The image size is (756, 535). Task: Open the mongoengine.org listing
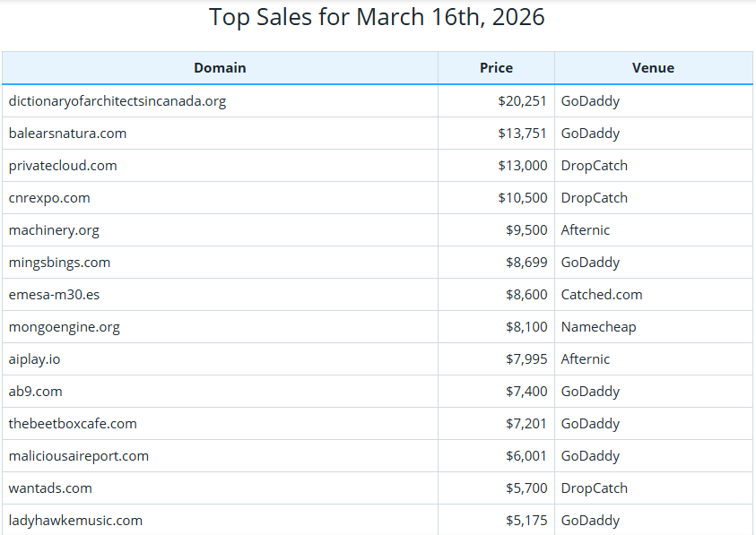[x=63, y=326]
